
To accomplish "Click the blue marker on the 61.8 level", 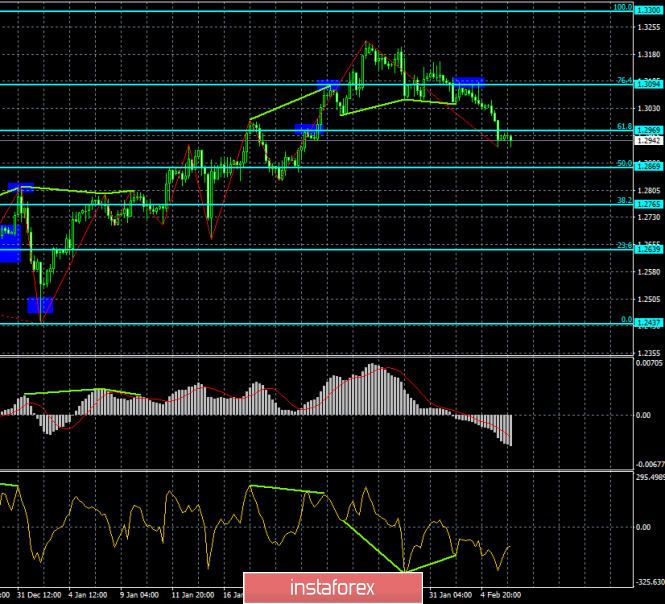I will click(309, 129).
